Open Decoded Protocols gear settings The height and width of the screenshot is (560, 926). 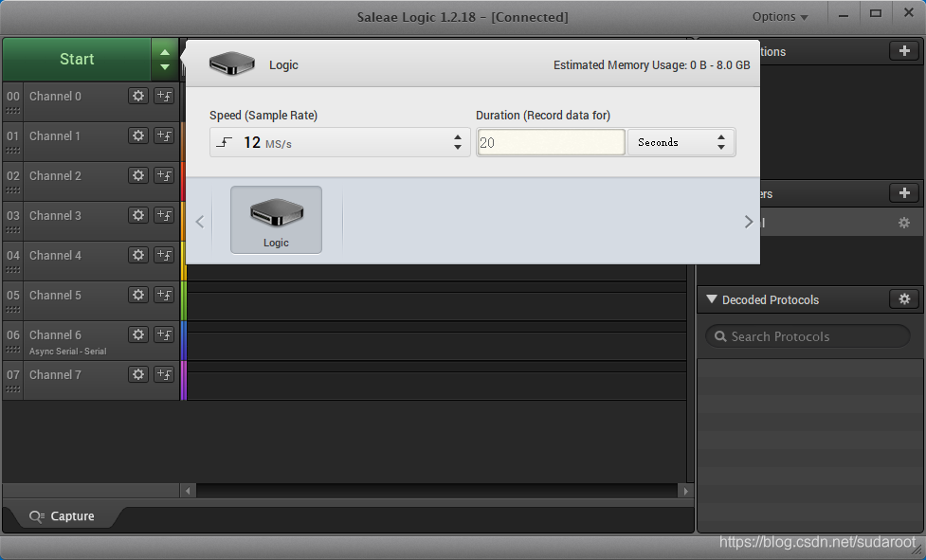pos(904,299)
